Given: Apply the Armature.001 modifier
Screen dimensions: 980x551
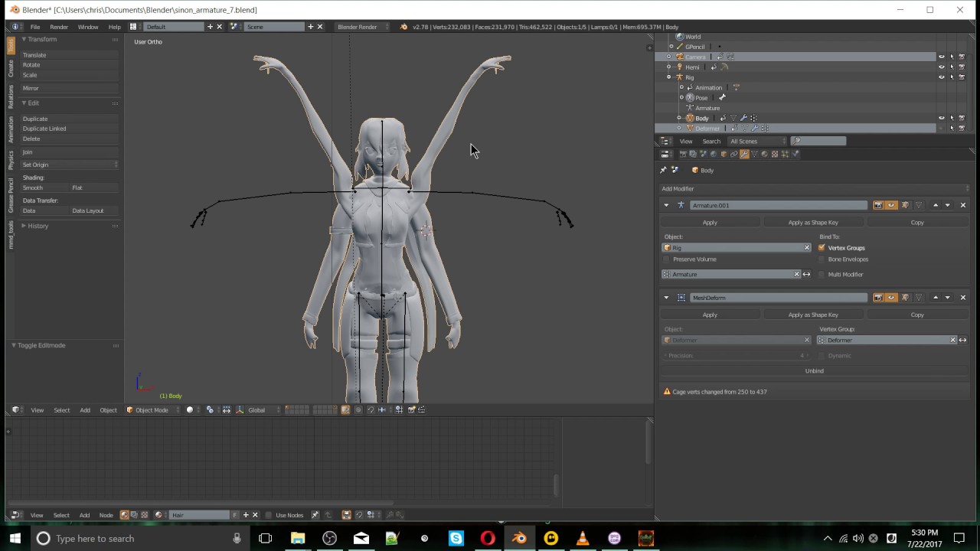Looking at the screenshot, I should (x=710, y=223).
